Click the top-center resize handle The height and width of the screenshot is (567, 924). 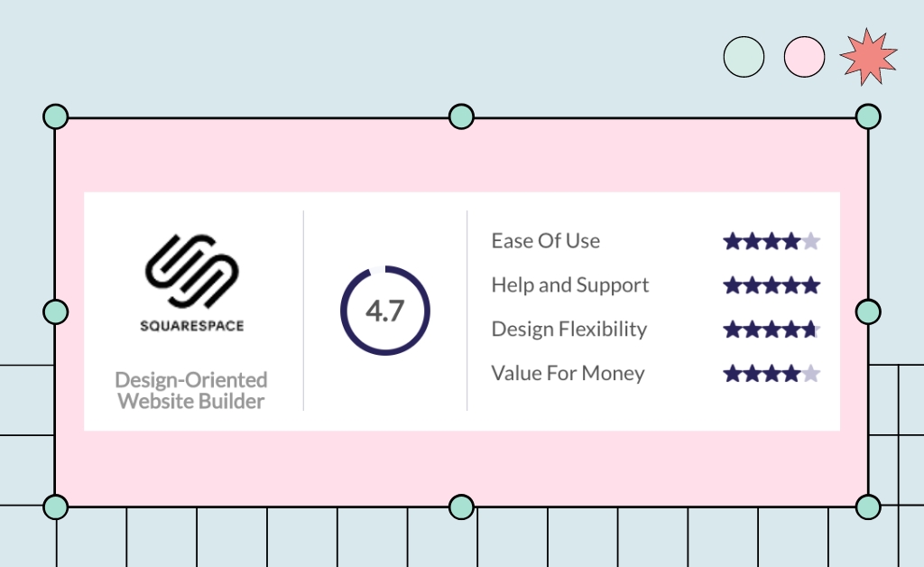[461, 116]
